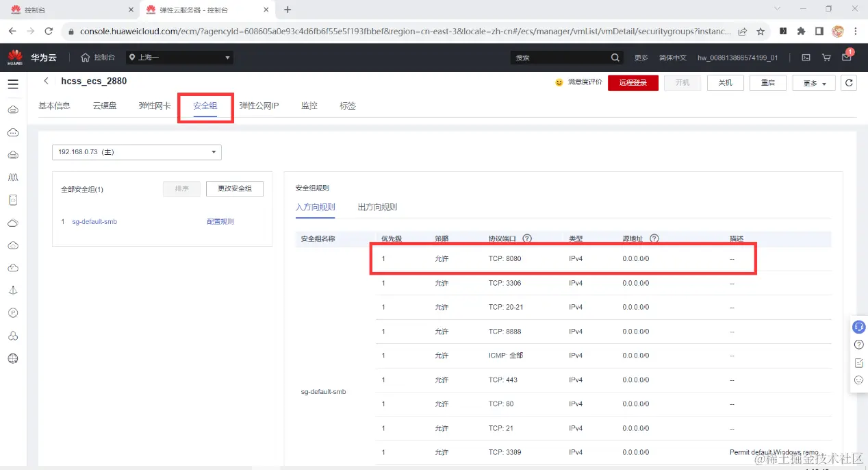Click the TCP: 3306 rule cell
868x470 pixels.
[x=505, y=283]
